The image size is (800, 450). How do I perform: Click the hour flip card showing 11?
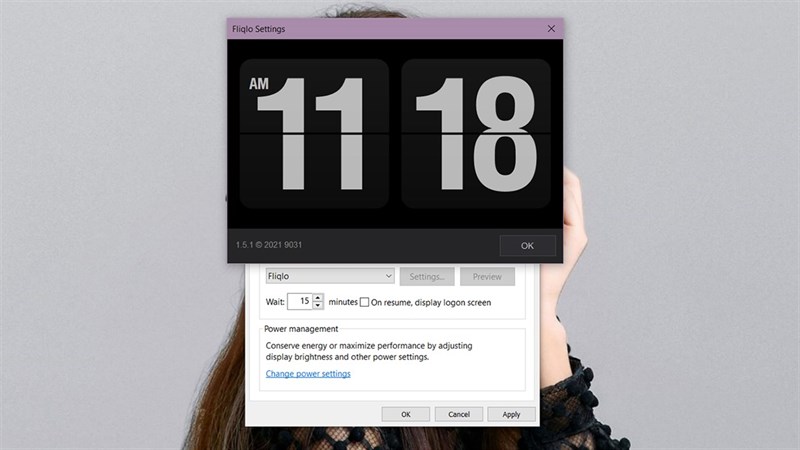314,134
